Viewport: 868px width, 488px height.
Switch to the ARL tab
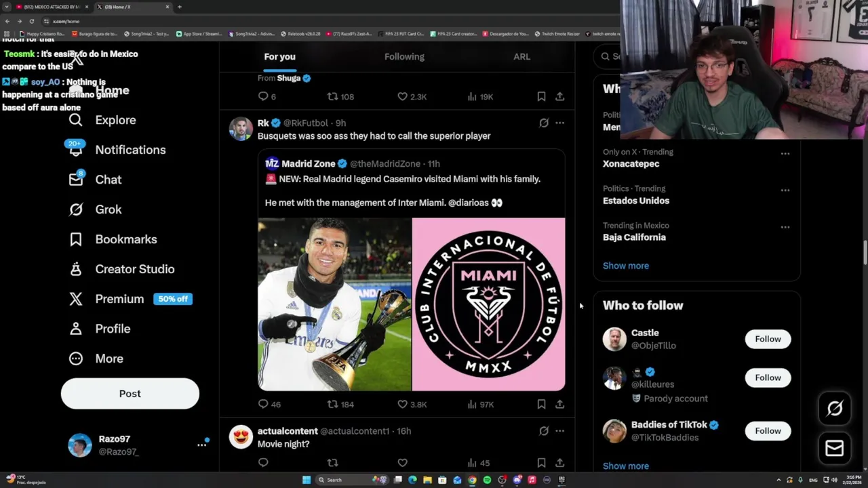point(521,57)
